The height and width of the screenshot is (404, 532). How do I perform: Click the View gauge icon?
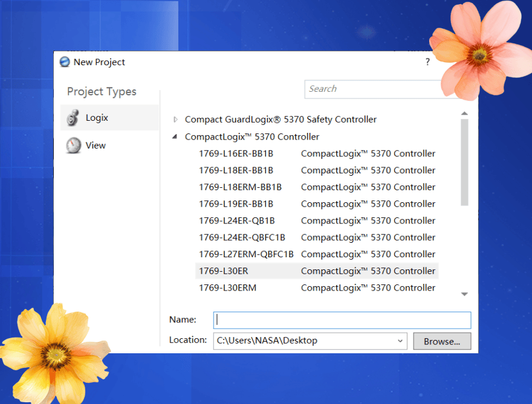pos(73,146)
